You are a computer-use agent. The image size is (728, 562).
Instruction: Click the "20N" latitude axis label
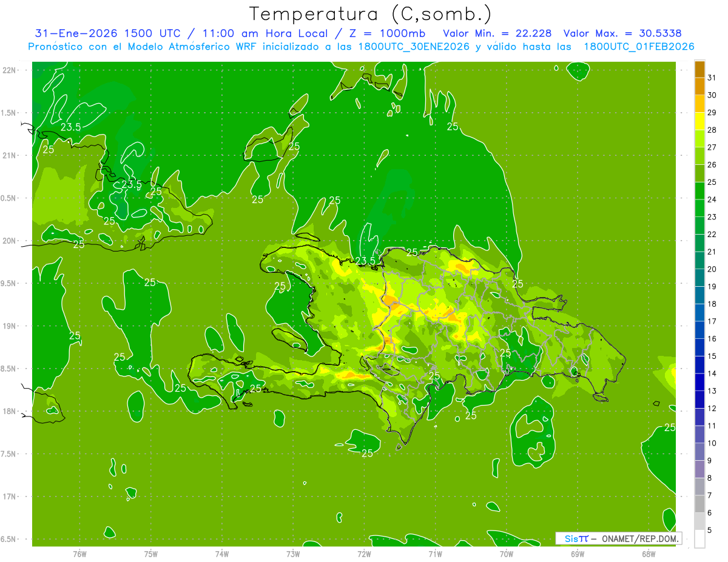coord(9,241)
